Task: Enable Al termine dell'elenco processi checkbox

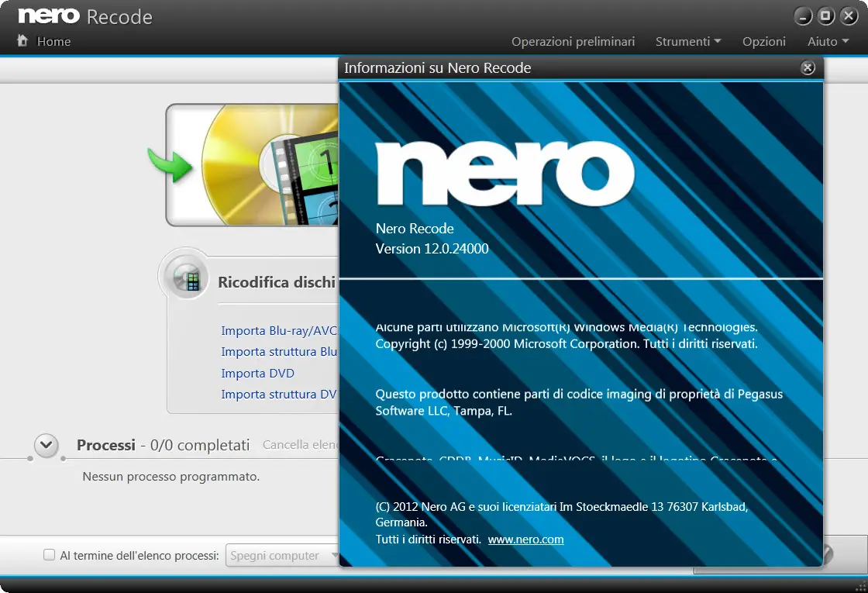Action: pos(50,555)
